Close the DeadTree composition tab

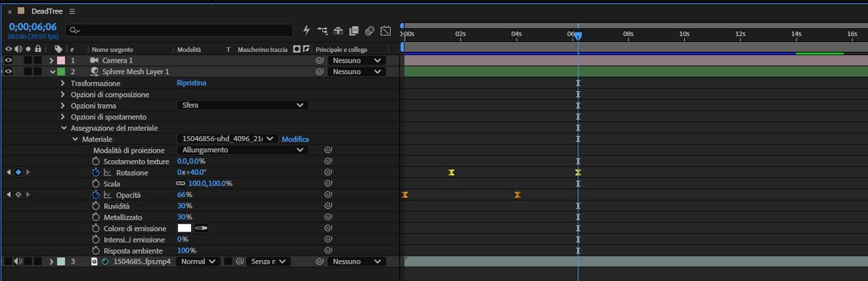(9, 12)
